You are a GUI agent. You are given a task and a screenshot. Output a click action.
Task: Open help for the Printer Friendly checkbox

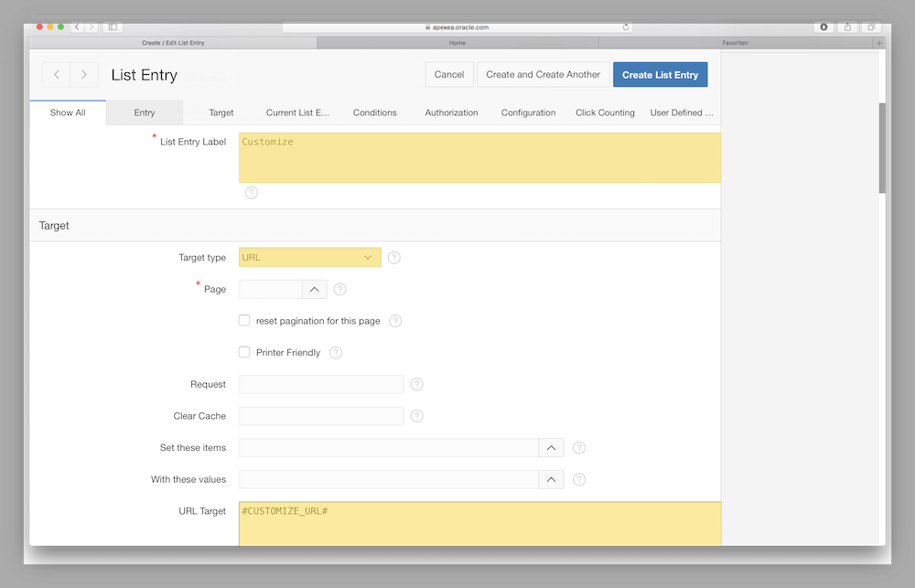coord(335,352)
